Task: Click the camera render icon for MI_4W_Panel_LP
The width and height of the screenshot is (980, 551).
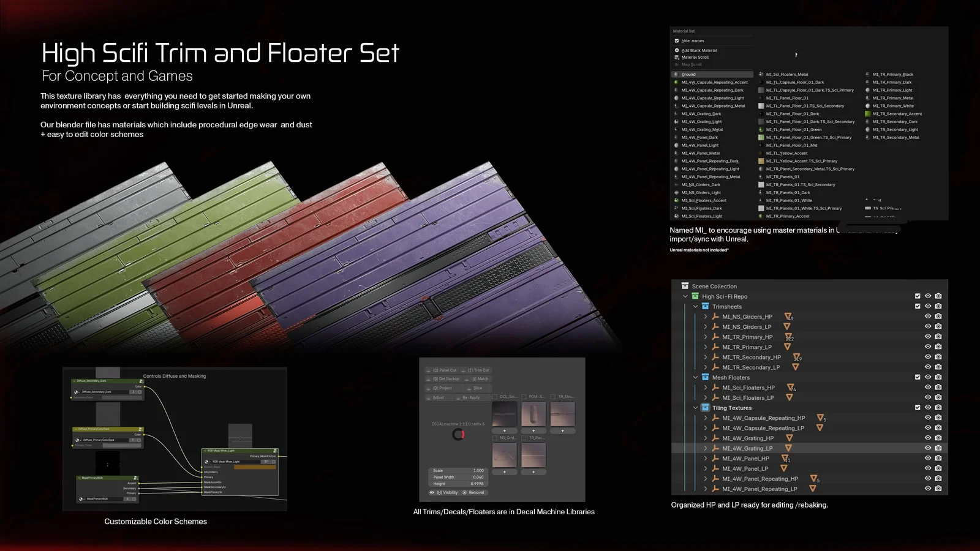Action: coord(938,468)
